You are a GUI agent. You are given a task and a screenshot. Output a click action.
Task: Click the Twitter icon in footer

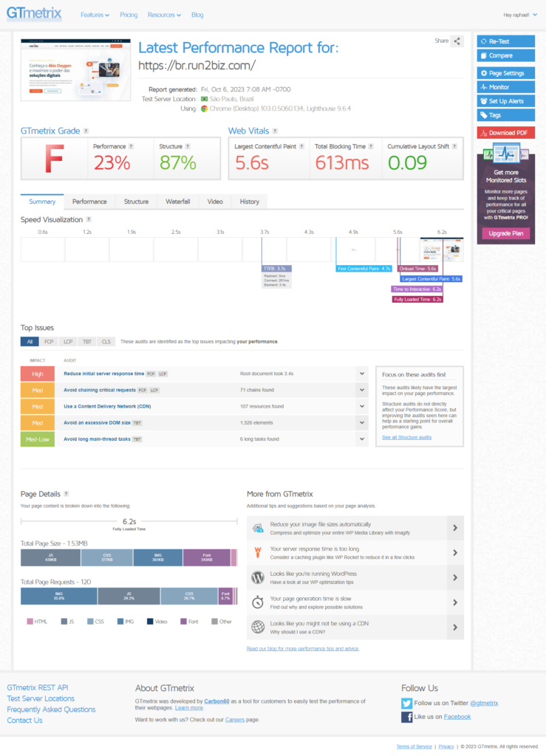pyautogui.click(x=406, y=703)
